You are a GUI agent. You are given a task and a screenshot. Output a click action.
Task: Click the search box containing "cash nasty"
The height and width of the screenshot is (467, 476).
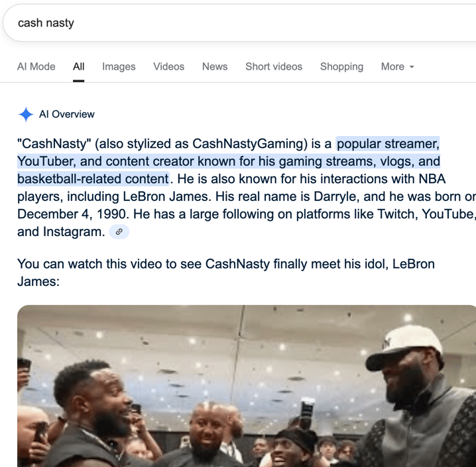(x=240, y=23)
